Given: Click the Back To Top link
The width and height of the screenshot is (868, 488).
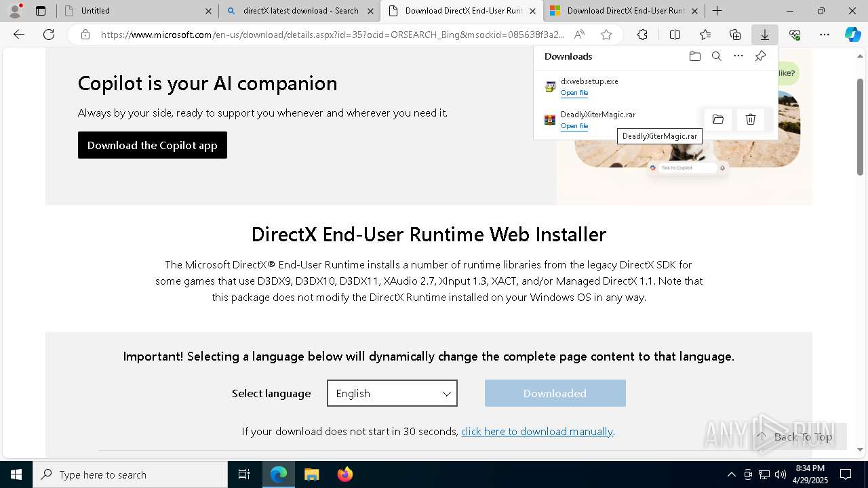Looking at the screenshot, I should 795,436.
